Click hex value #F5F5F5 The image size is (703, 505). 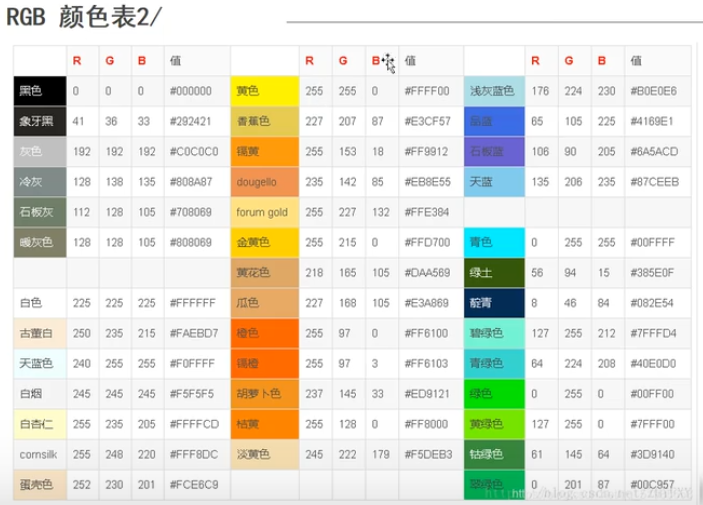[x=191, y=394]
